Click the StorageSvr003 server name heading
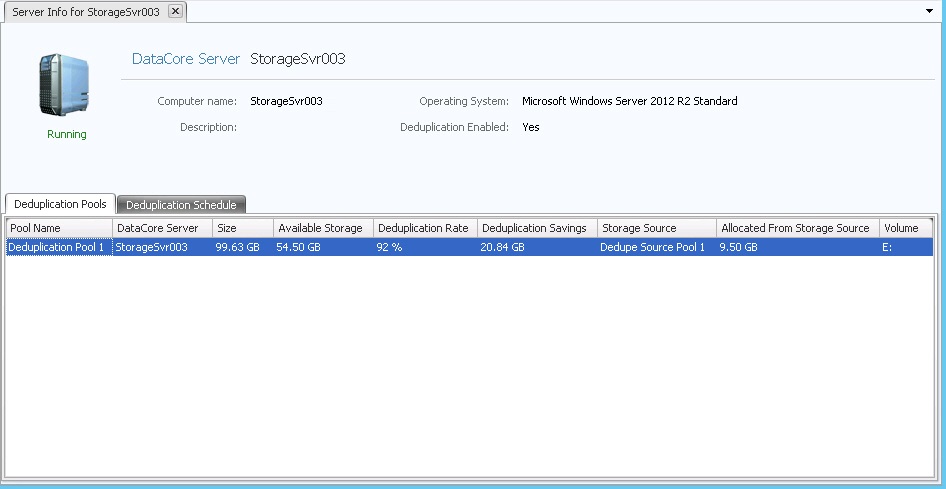 coord(298,59)
